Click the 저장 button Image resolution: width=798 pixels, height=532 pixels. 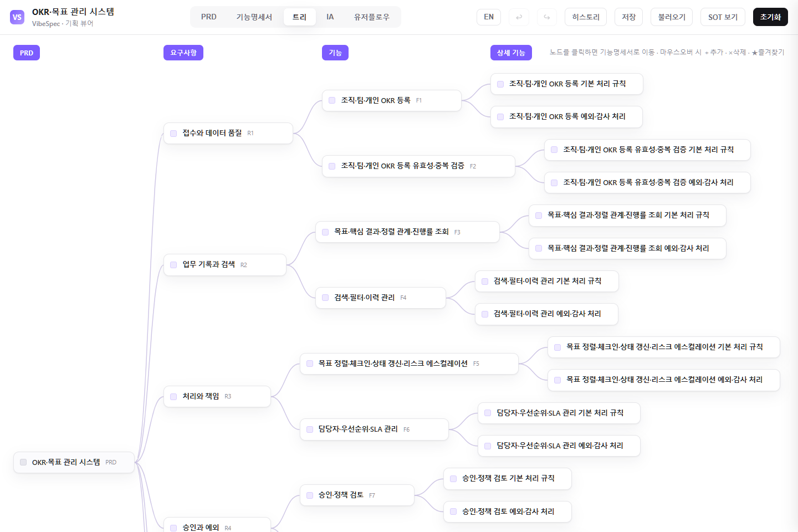(x=628, y=17)
